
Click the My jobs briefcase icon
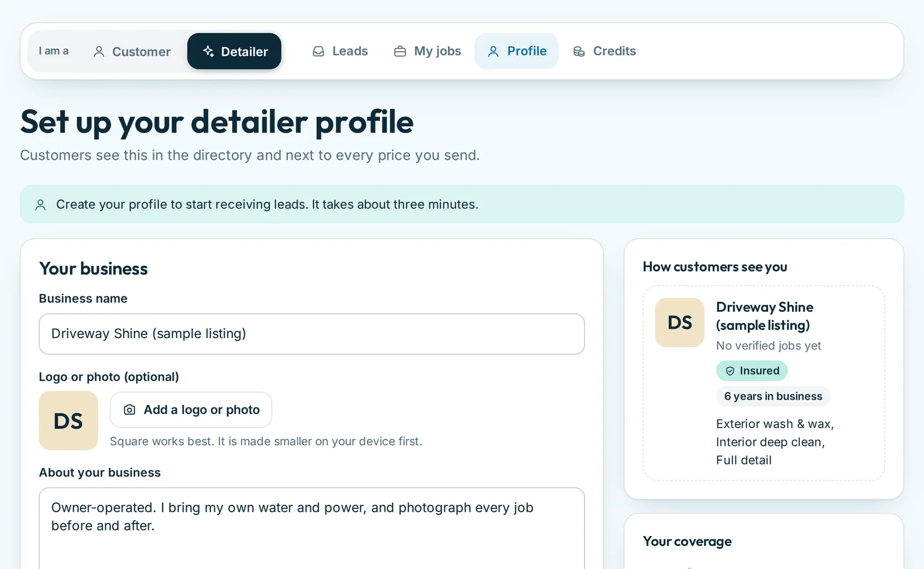pos(400,52)
